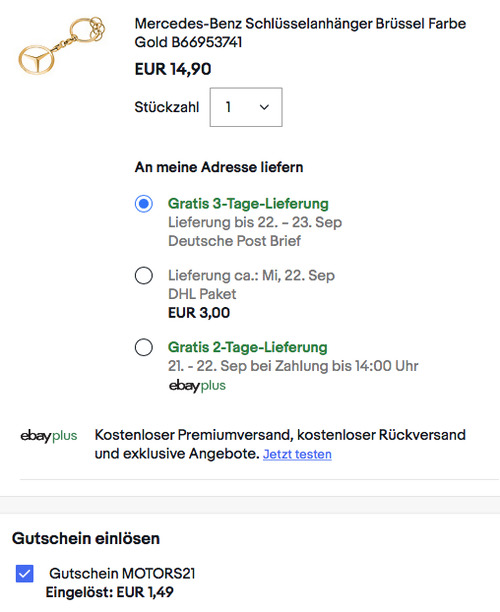Select Gratis 2-Tage-Lieferung radio button
This screenshot has width=500, height=612.
tap(144, 347)
